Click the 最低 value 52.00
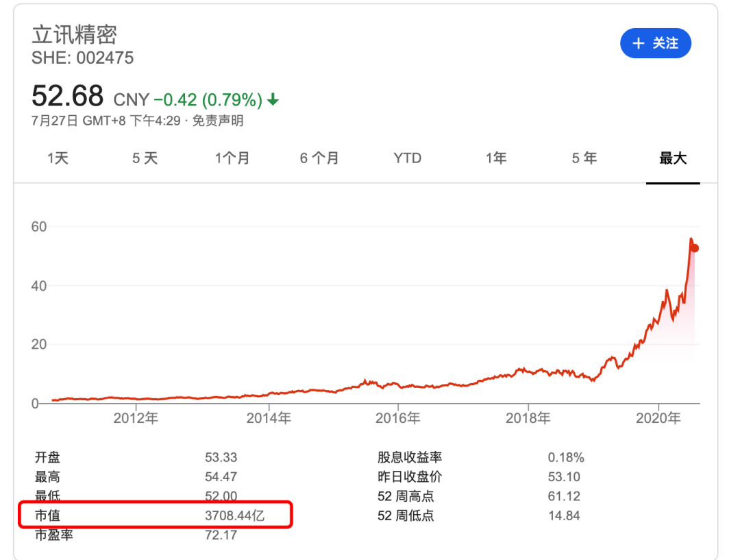This screenshot has width=740, height=560. click(x=221, y=496)
